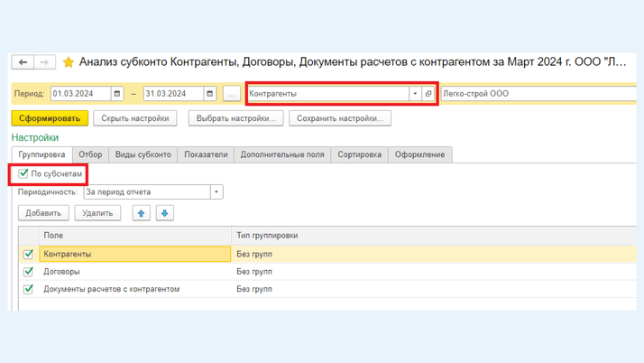644x363 pixels.
Task: Go back with the left arrow button
Action: click(23, 62)
